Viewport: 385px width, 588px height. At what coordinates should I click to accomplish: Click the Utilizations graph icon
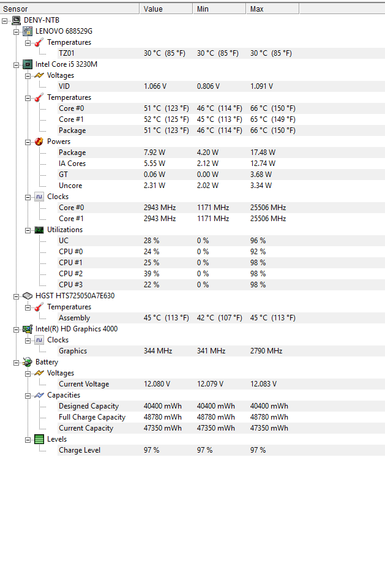(39, 230)
